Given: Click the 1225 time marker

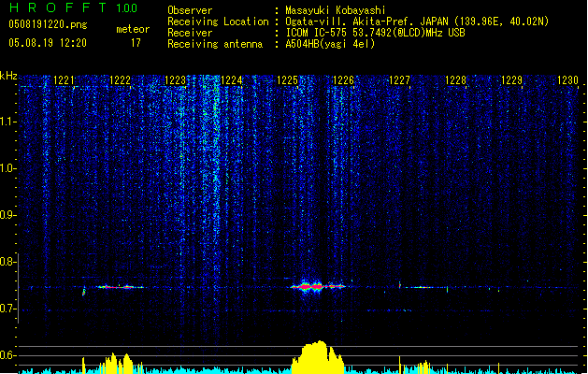Looking at the screenshot, I should click(x=288, y=80).
